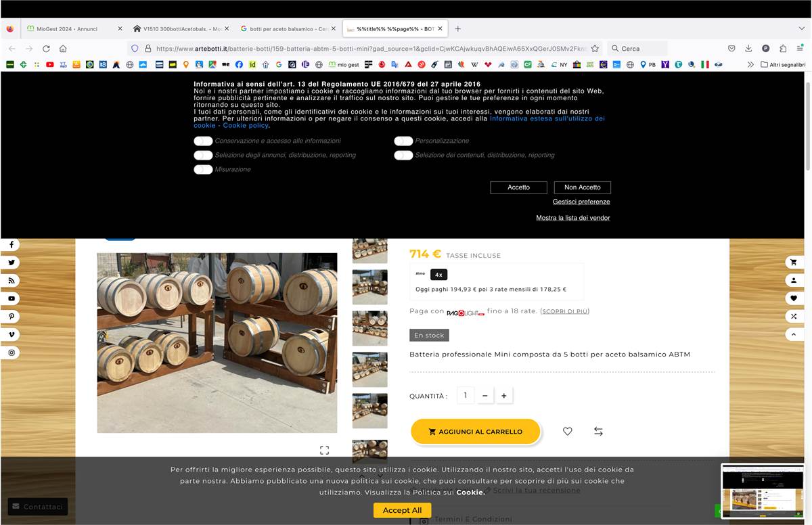Open the shopping cart icon on right sidebar
This screenshot has width=812, height=525.
point(794,262)
